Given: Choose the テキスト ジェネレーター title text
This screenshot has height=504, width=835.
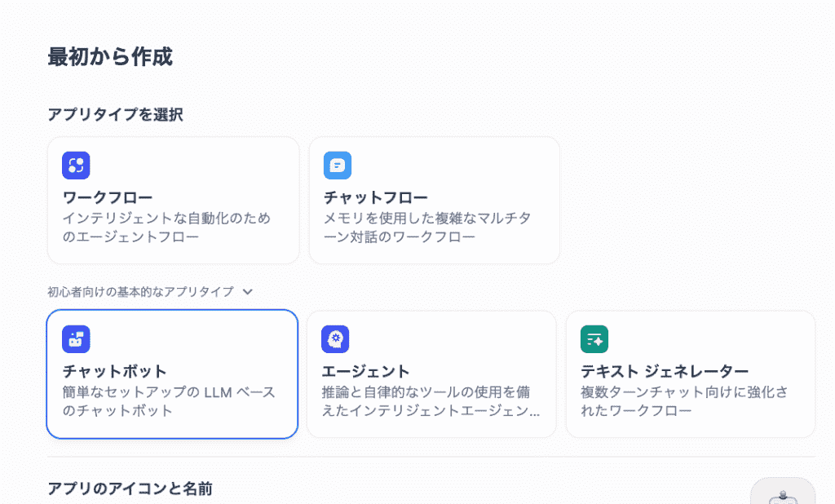Looking at the screenshot, I should (x=665, y=371).
